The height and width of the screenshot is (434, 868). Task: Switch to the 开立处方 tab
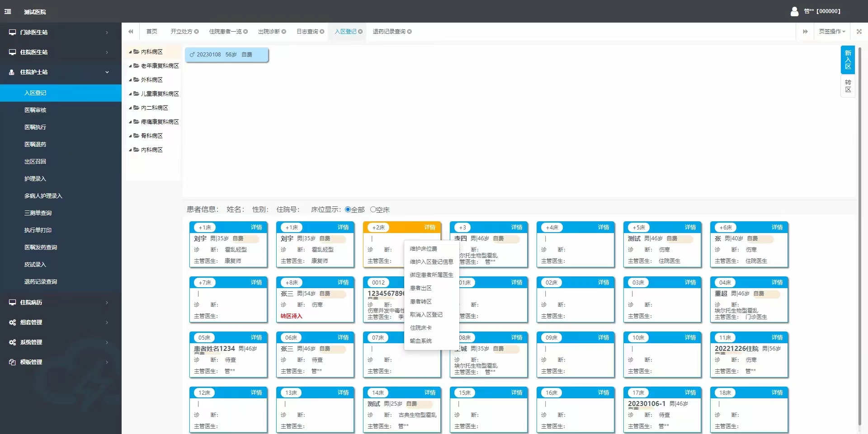click(181, 32)
